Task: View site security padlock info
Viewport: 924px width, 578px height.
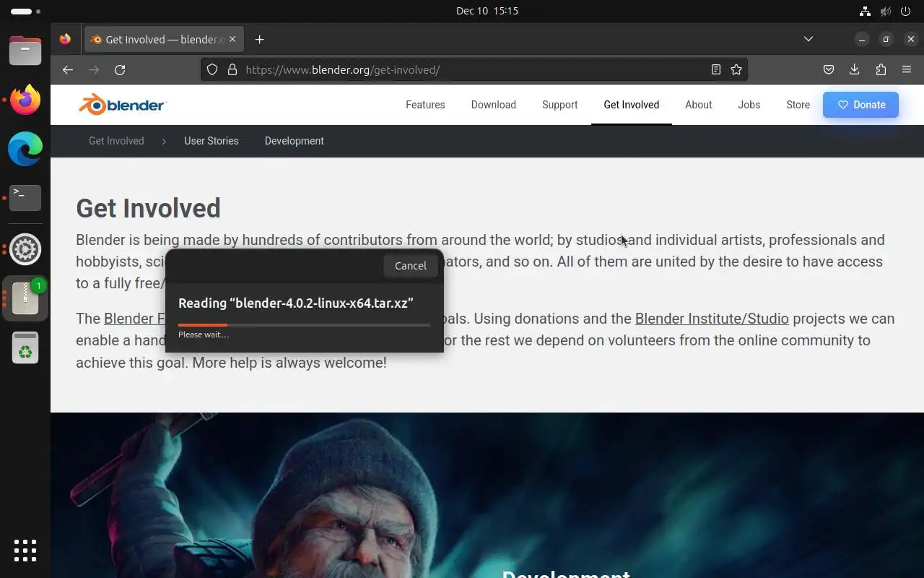Action: [232, 69]
